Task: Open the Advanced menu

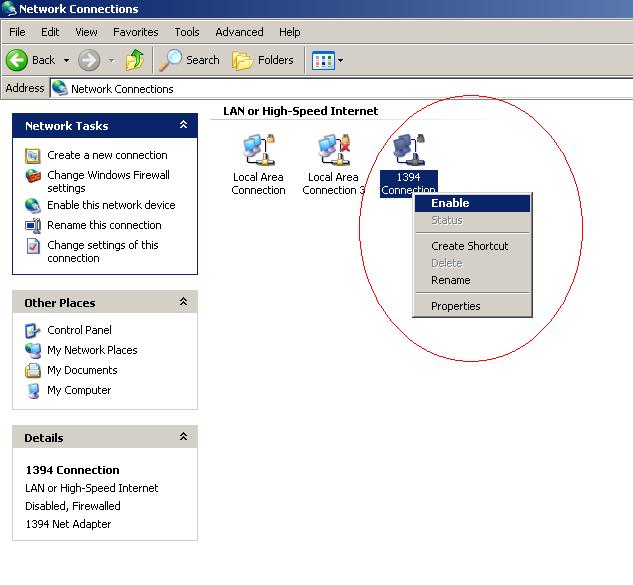Action: [239, 32]
